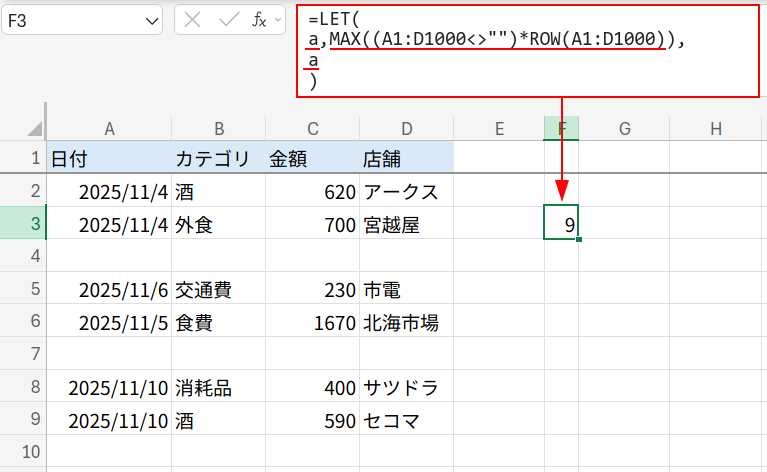The image size is (767, 472).
Task: Select row 7 header
Action: (23, 353)
